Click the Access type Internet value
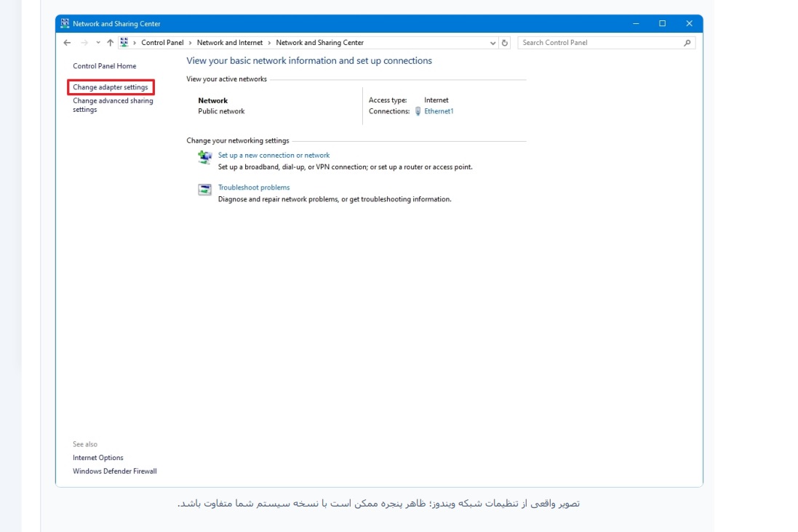Image resolution: width=798 pixels, height=532 pixels. tap(436, 100)
